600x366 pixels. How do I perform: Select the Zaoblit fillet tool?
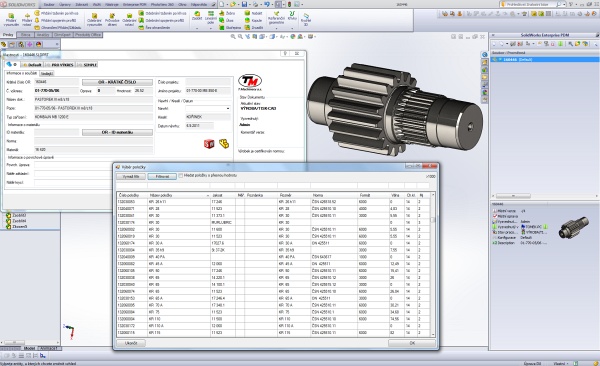(x=197, y=16)
